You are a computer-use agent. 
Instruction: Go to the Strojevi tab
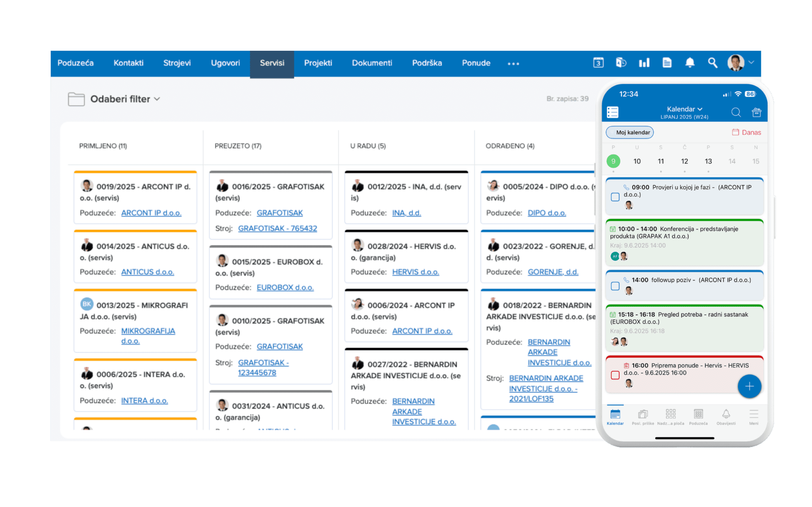coord(177,63)
